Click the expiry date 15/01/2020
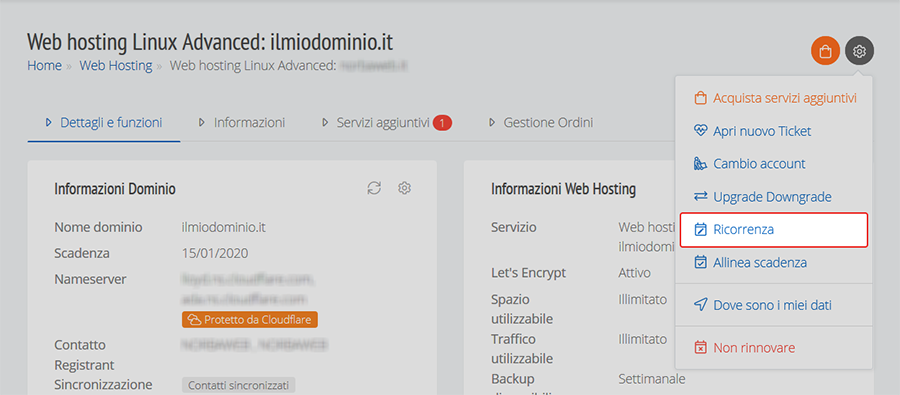 pos(215,253)
